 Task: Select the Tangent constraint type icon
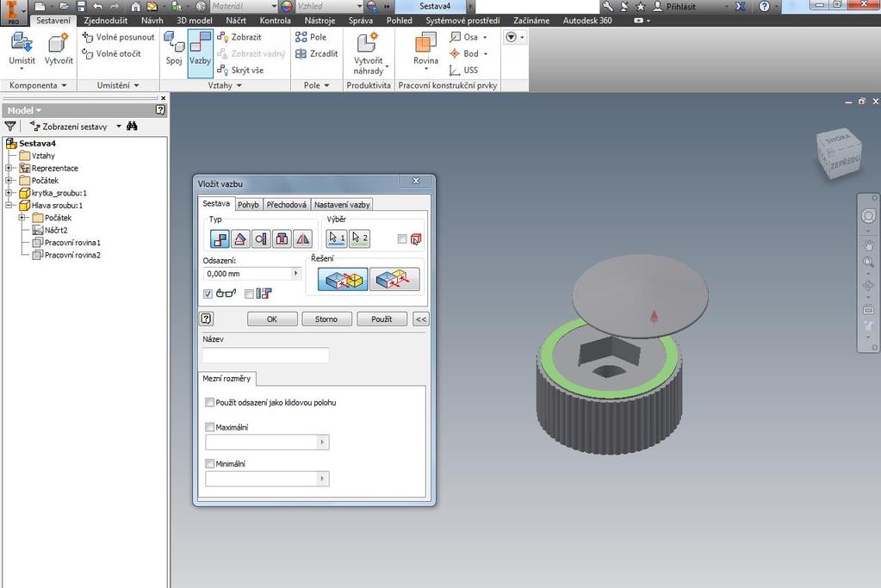(x=261, y=238)
